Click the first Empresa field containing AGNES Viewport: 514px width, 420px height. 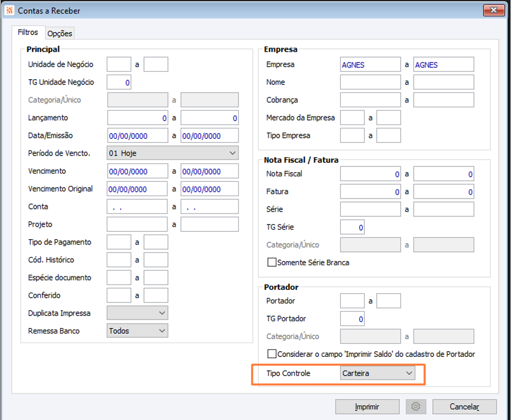point(370,65)
